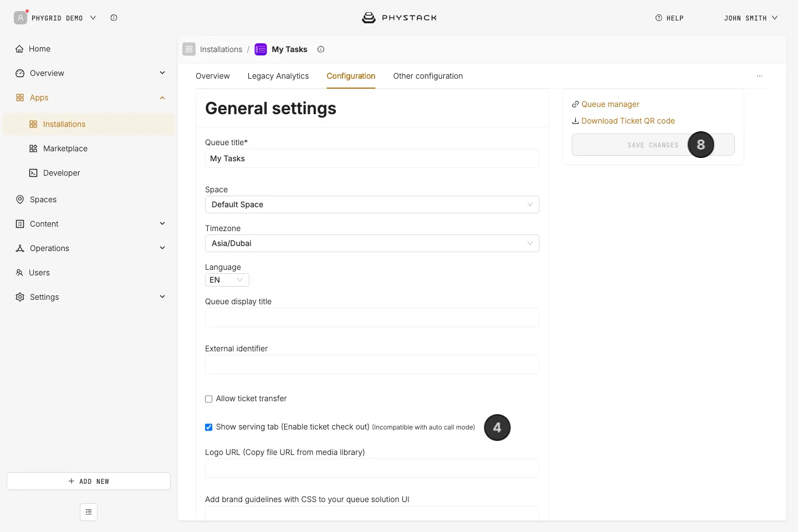Click the Operations nodes icon in the sidebar
Viewport: 798px width, 532px height.
point(20,248)
